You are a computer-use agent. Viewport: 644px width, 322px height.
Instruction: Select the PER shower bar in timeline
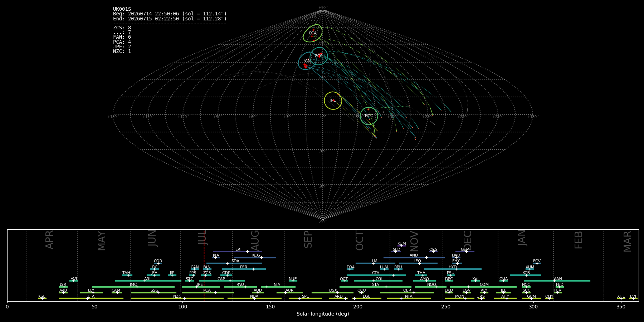click(x=244, y=269)
